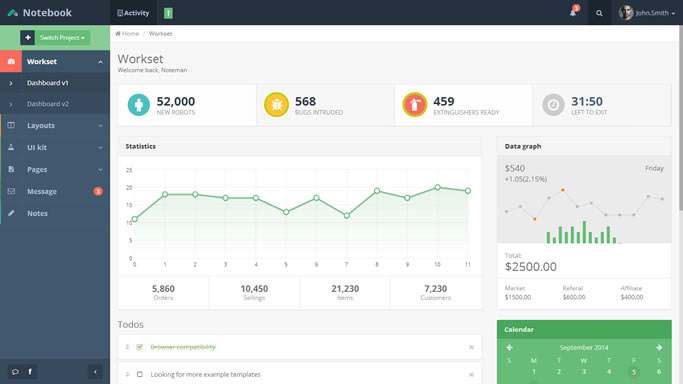683x384 pixels.
Task: Click the Affiliate $400.00 value
Action: (632, 297)
